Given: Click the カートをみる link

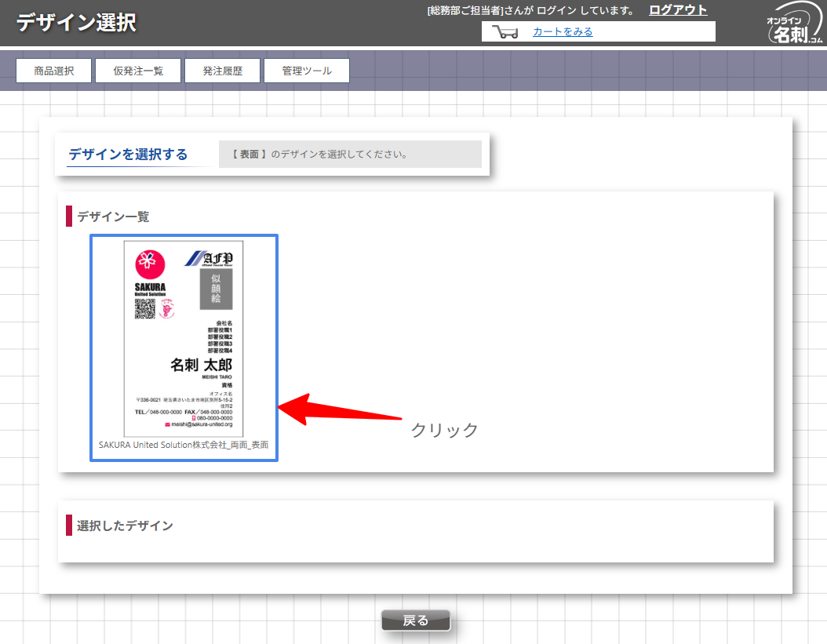Looking at the screenshot, I should [563, 31].
